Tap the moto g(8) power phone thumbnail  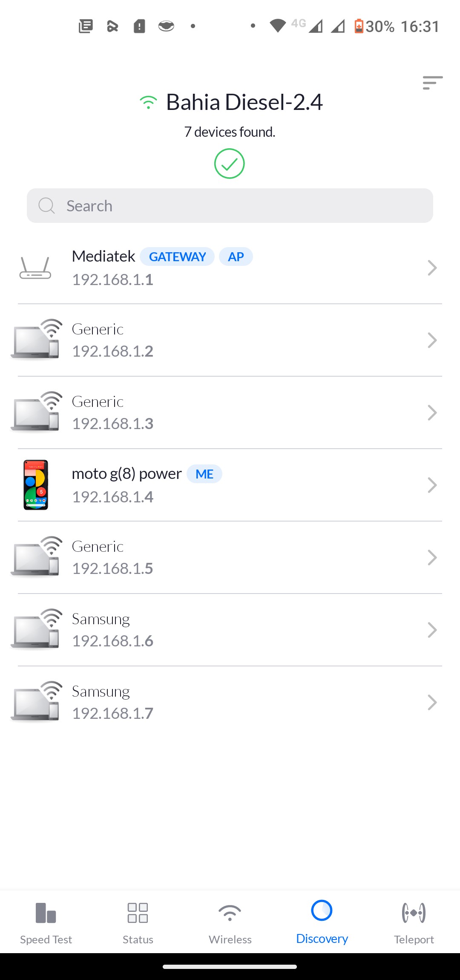36,485
